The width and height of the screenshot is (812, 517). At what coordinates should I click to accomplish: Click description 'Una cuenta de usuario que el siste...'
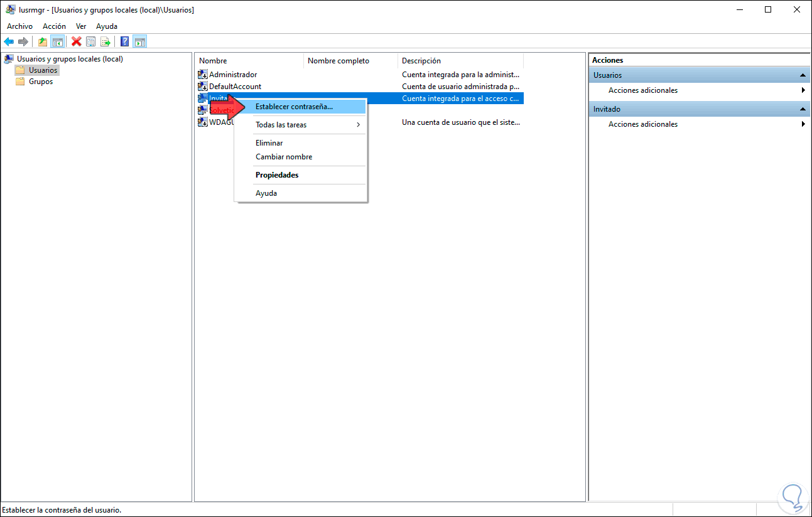[x=461, y=122]
